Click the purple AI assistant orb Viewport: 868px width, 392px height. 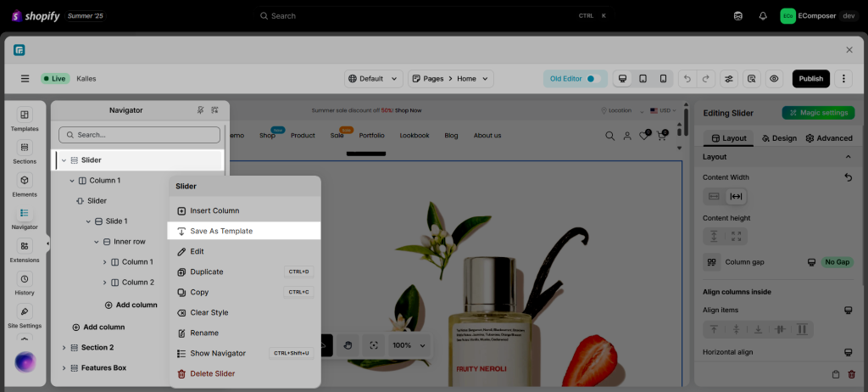click(25, 362)
